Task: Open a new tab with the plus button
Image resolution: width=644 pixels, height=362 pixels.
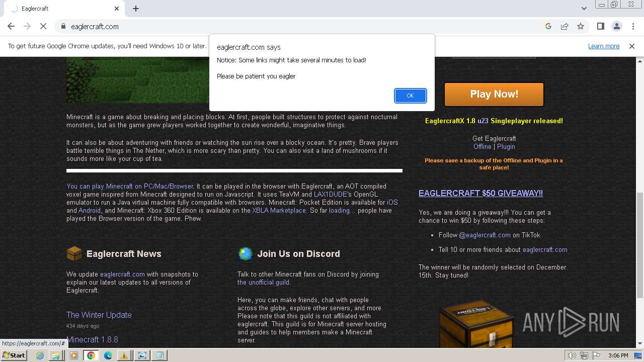Action: (x=136, y=9)
